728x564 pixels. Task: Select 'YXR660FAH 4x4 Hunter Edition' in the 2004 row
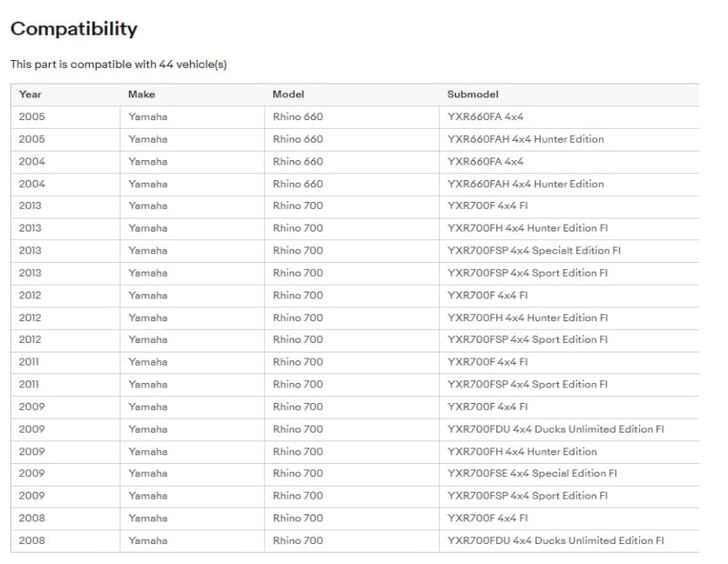(x=526, y=184)
